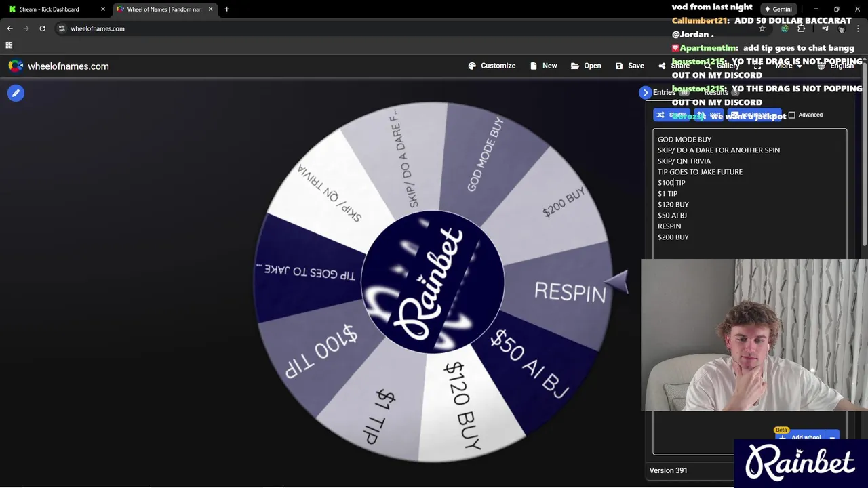Go back in browser history
The height and width of the screenshot is (488, 868).
[9, 28]
